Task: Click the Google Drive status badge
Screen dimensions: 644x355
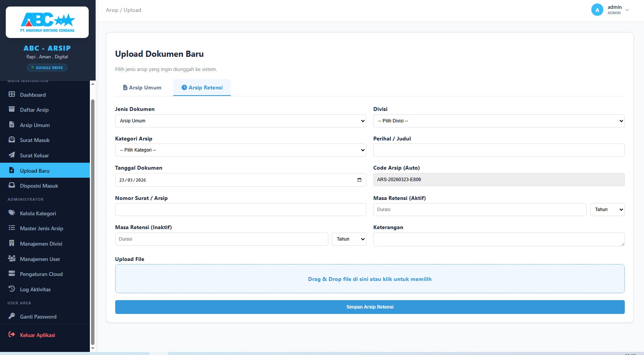Action: [x=47, y=68]
